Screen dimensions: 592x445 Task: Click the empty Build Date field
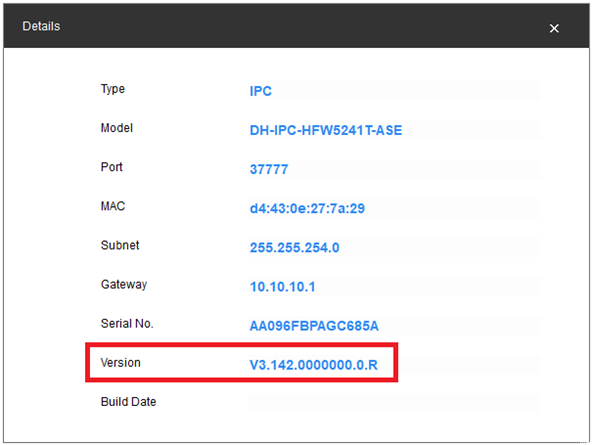click(x=394, y=403)
